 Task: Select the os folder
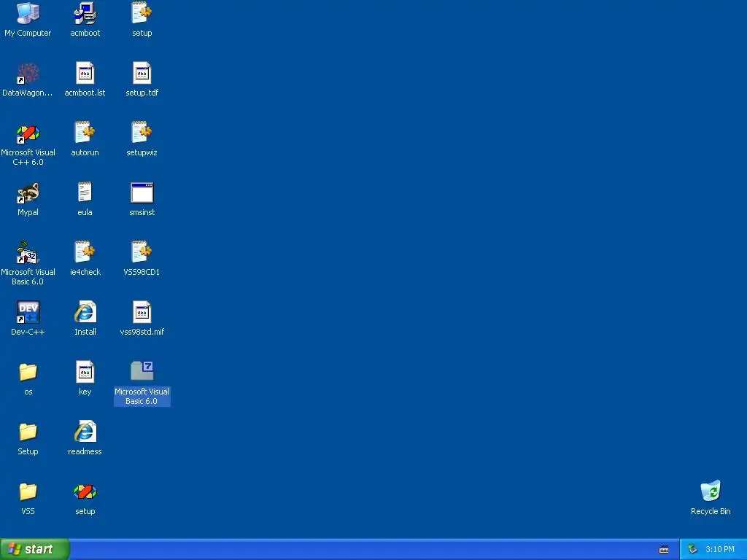point(28,373)
